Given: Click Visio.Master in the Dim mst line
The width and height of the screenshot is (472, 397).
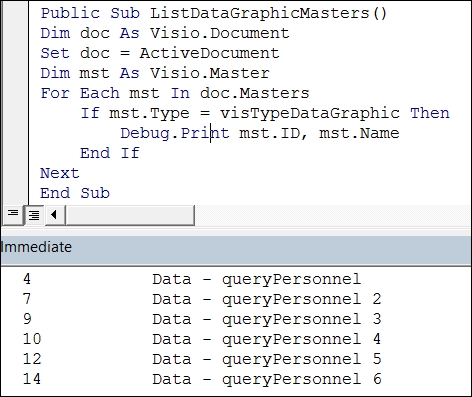Looking at the screenshot, I should [x=209, y=73].
